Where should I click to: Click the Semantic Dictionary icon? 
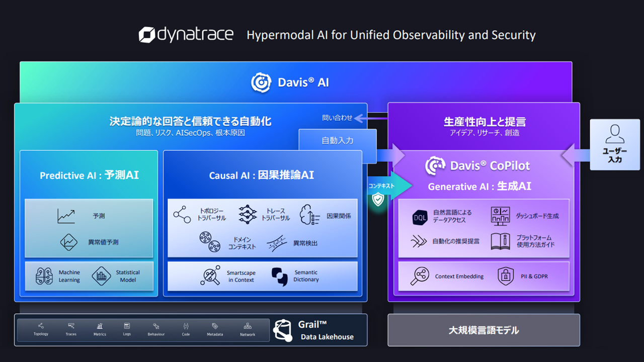coord(279,276)
